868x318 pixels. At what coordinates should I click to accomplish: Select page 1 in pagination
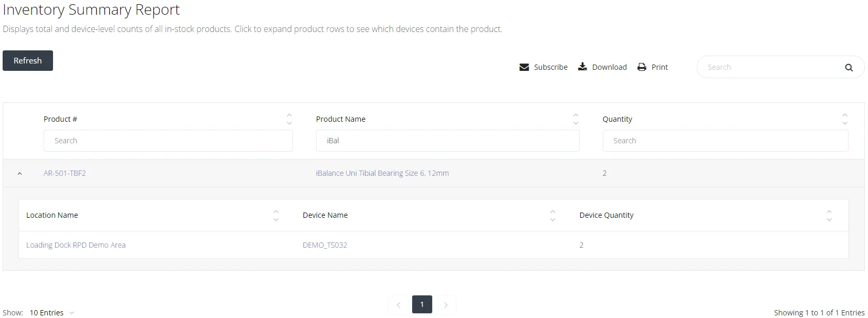tap(422, 304)
